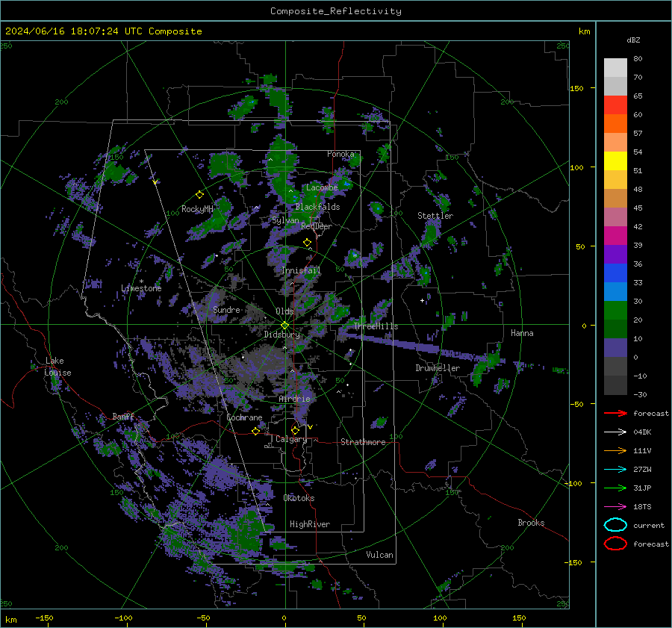Click the Drumheller city label

(x=438, y=368)
